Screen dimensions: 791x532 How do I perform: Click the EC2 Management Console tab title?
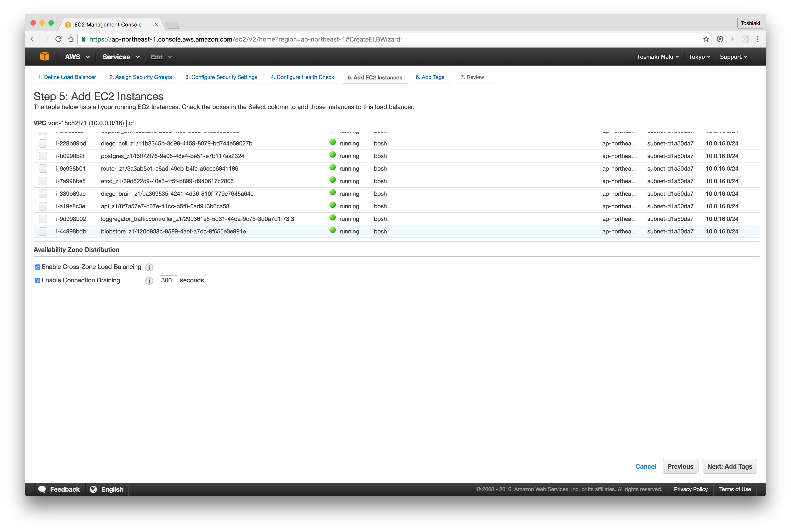pyautogui.click(x=108, y=24)
